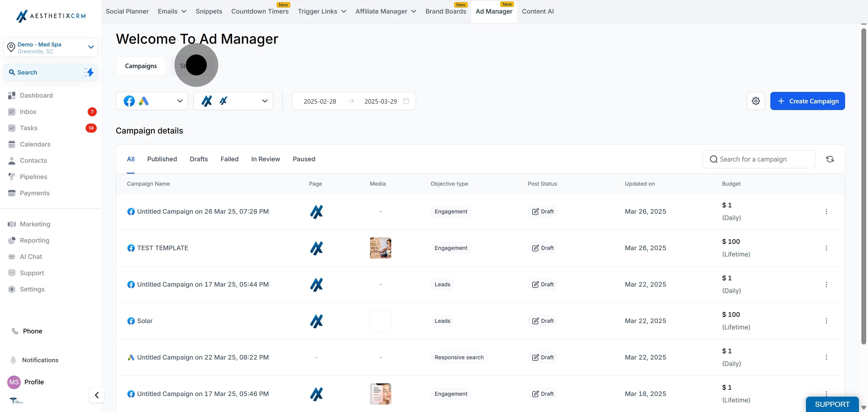
Task: Open three-dot menu for TEST TEMPLATE
Action: (826, 248)
